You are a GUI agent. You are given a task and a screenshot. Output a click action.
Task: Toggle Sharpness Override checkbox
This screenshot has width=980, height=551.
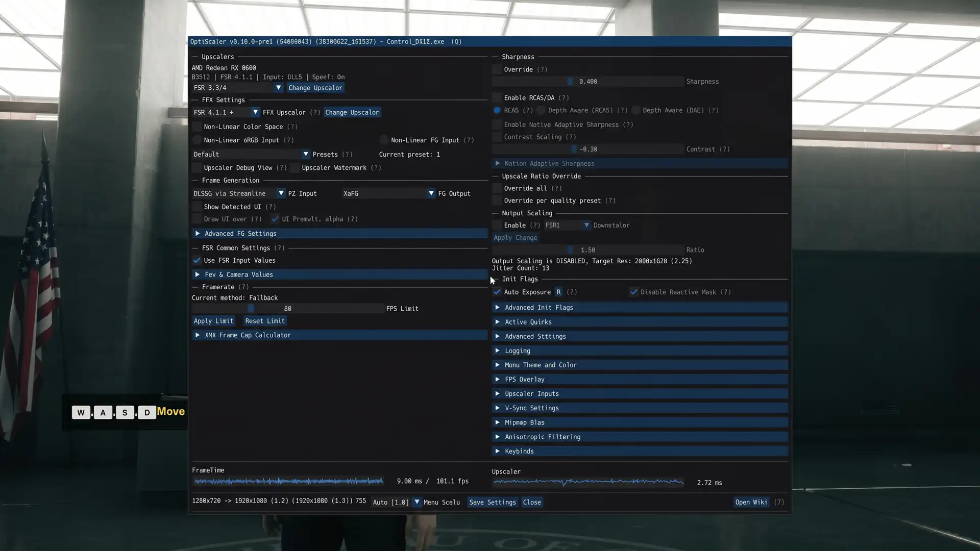pos(497,69)
